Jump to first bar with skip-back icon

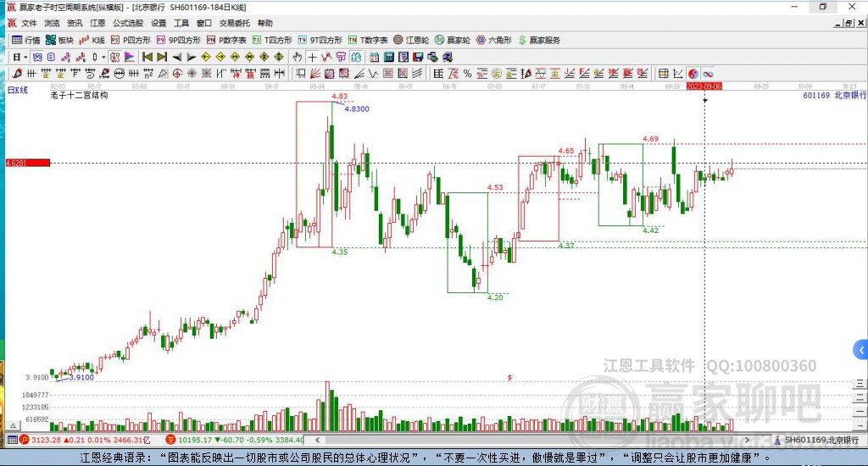click(147, 57)
